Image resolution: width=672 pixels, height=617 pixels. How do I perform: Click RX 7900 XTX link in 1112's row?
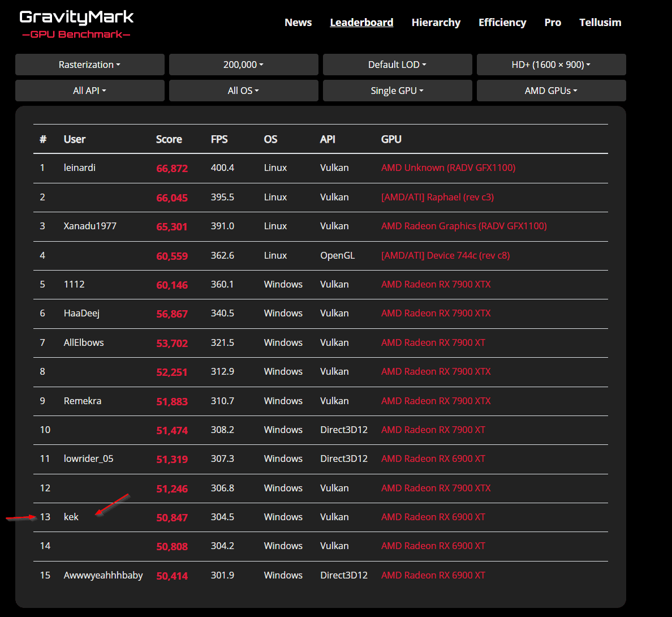tap(436, 284)
